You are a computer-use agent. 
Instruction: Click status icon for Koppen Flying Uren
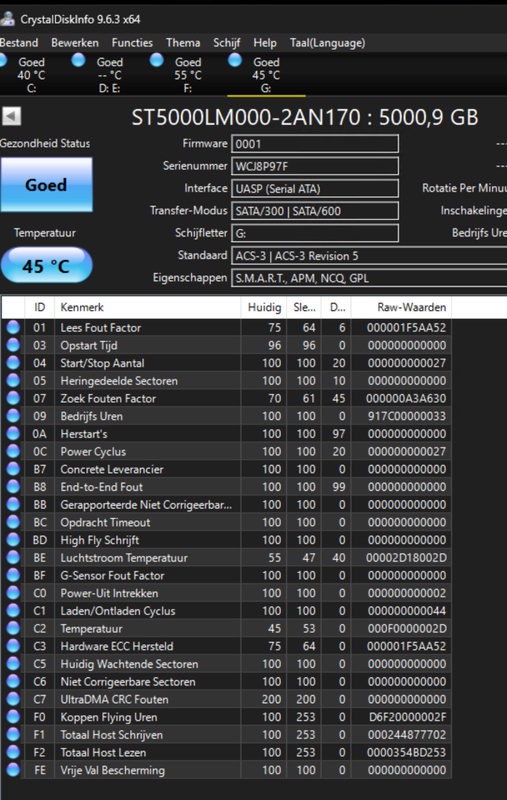pos(13,717)
